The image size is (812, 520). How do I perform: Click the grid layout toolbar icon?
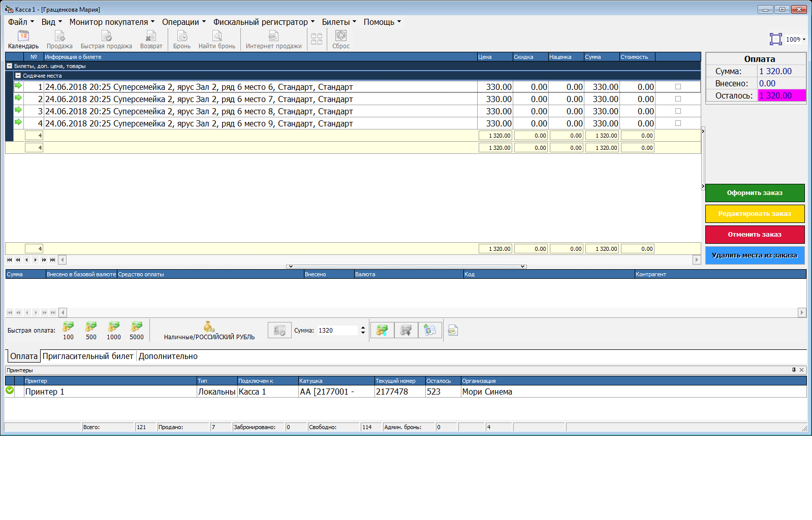coord(317,39)
